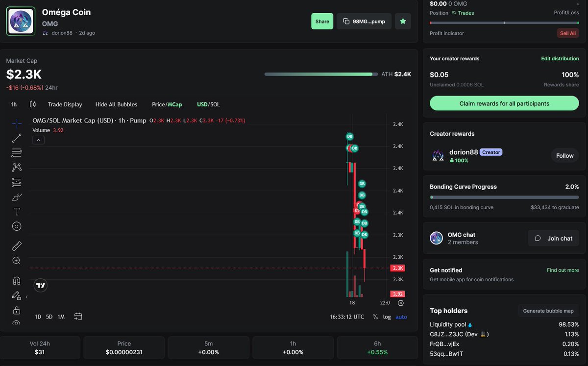This screenshot has height=366, width=588.
Task: Open dorion88 creator avatar
Action: pyautogui.click(x=438, y=156)
